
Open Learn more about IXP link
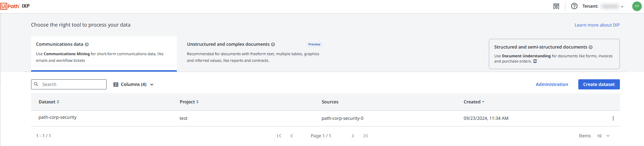coord(597,25)
